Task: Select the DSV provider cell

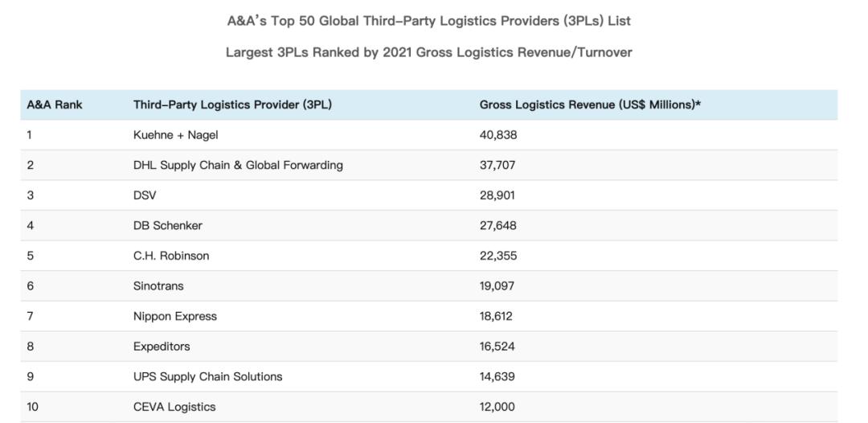Action: pos(145,195)
